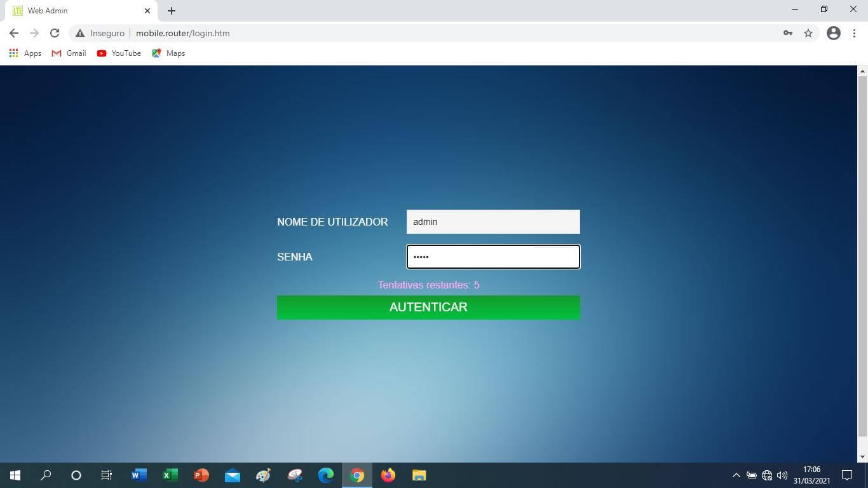Click the green AUTENTICAR button
The image size is (868, 488).
click(428, 308)
